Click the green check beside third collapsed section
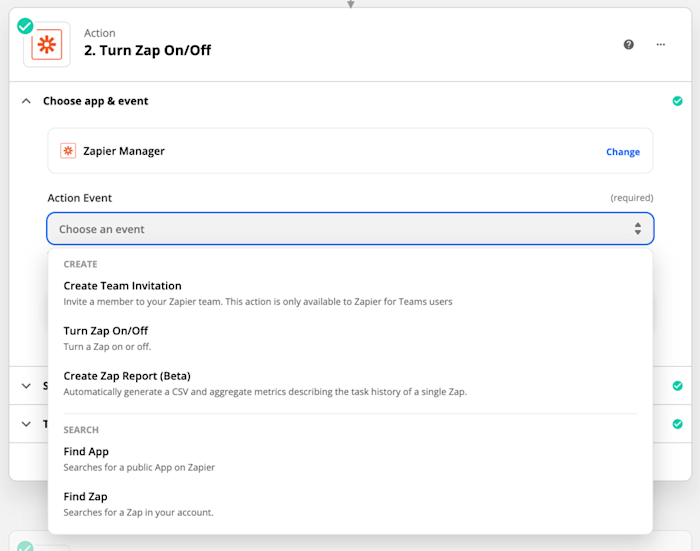The height and width of the screenshot is (551, 700). coord(677,424)
